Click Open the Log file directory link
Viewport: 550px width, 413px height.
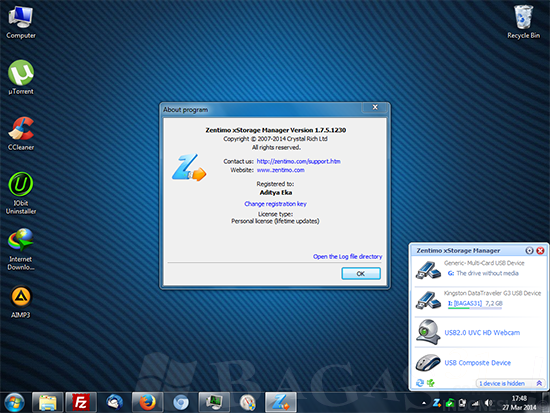tap(347, 257)
